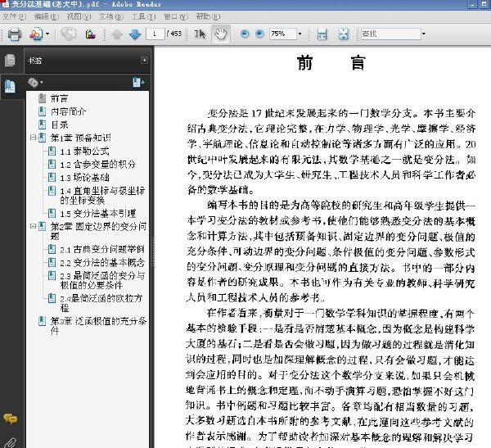Go to next page arrow
491x448 pixels.
click(135, 34)
